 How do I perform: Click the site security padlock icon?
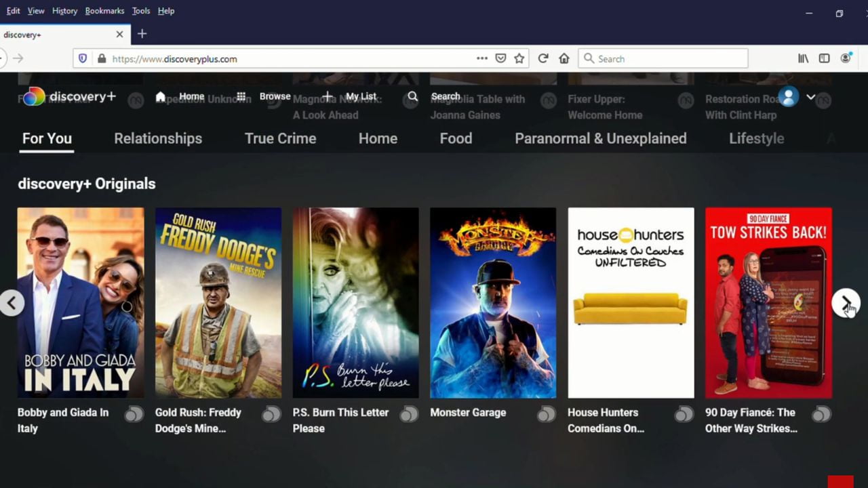point(102,59)
